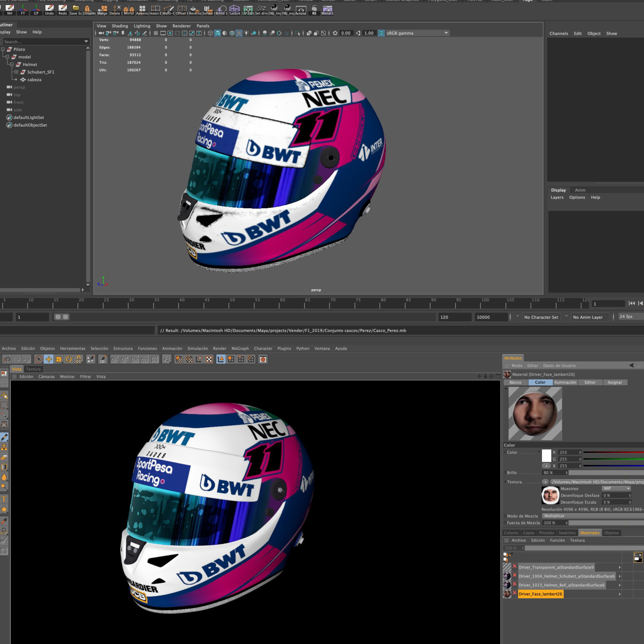Click the texture file path field
Screen dimensions: 644x644
click(x=597, y=482)
